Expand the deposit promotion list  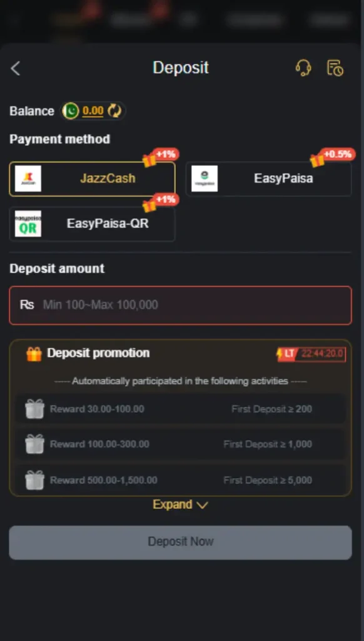[x=180, y=505]
